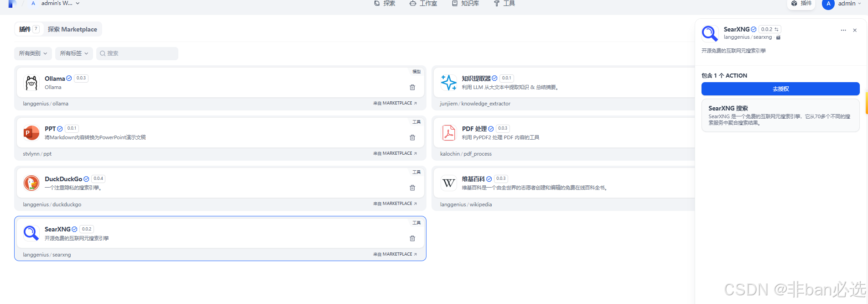Open the 工作室 nav item
This screenshot has width=868, height=304.
(423, 3)
